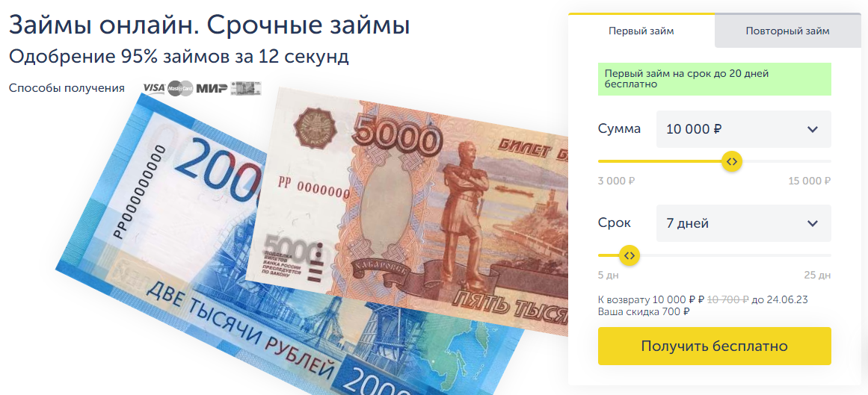Click the Получить бесплатно button
Screen dimensions: 868x395
715,346
